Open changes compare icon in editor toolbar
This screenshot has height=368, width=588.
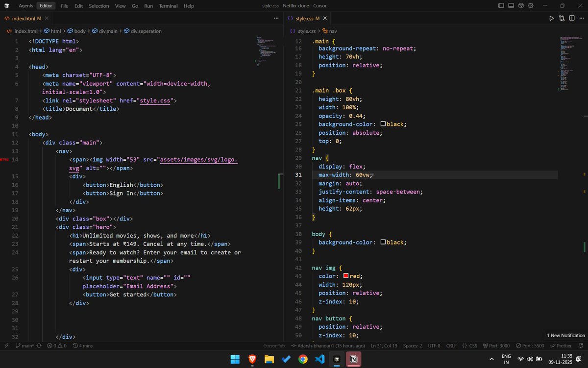tap(562, 18)
